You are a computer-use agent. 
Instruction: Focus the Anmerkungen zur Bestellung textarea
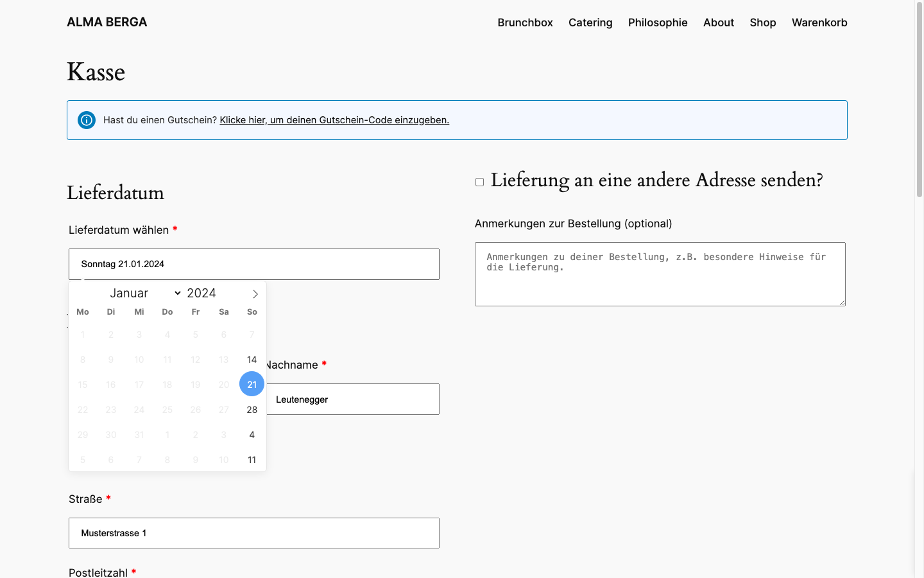pyautogui.click(x=660, y=274)
